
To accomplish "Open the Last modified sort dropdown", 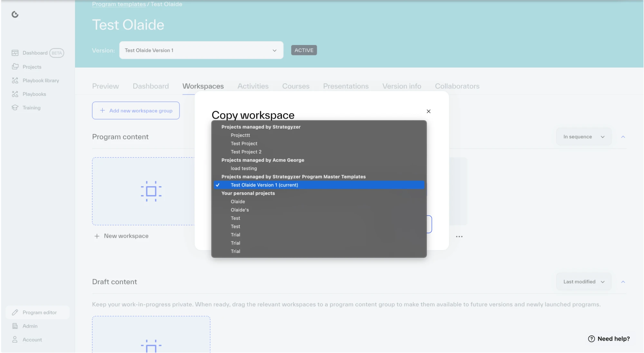I will click(x=584, y=282).
